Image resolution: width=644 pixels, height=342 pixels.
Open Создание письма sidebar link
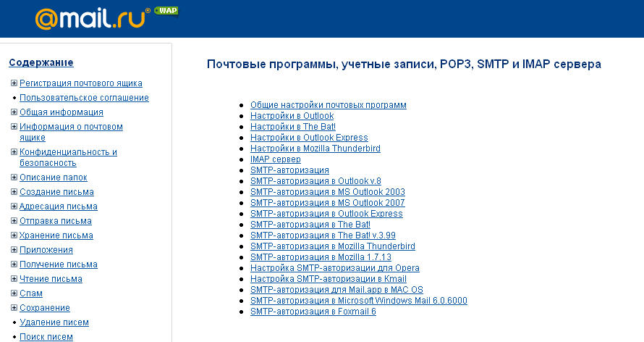56,192
